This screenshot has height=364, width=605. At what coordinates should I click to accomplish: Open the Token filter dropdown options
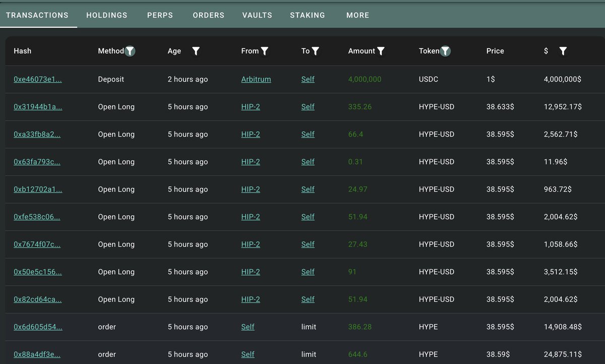[445, 50]
